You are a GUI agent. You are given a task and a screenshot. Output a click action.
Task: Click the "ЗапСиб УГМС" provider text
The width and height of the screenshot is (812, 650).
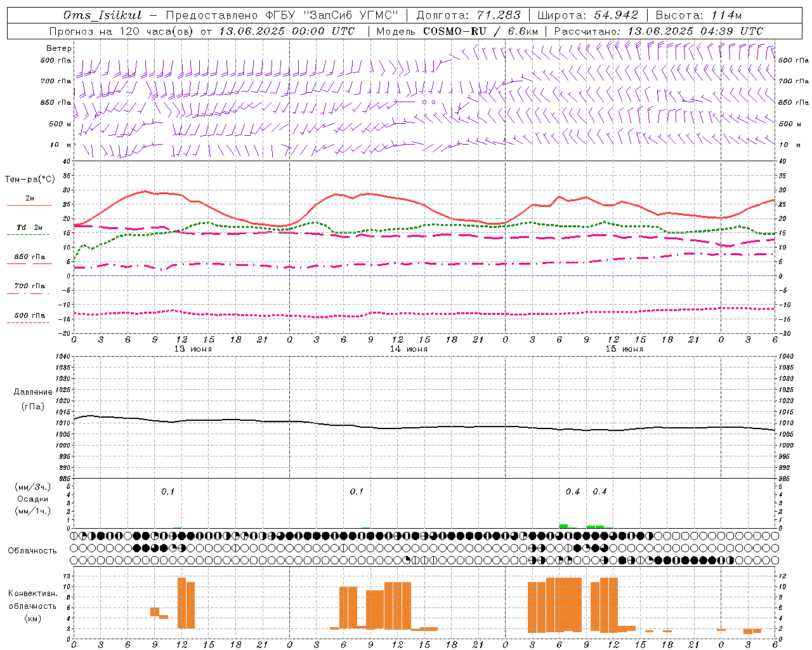tap(351, 15)
